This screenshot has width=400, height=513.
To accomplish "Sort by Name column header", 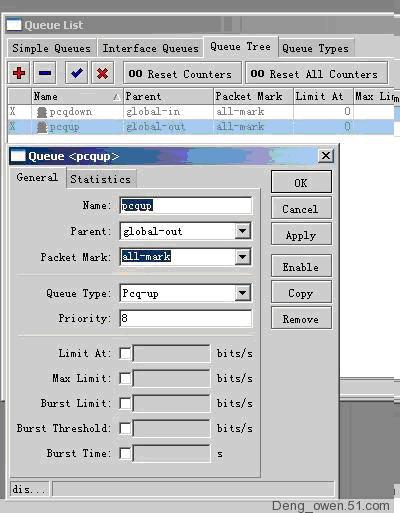I will [x=77, y=96].
